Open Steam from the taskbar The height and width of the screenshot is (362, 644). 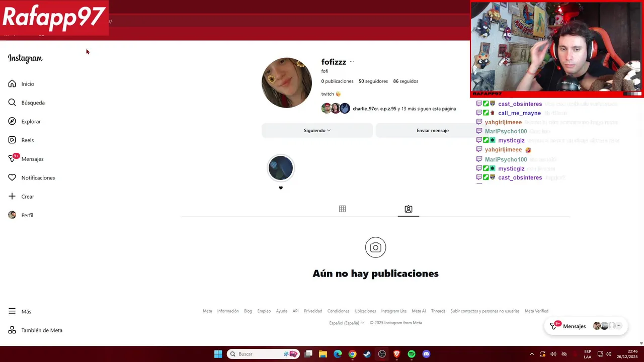point(367,354)
